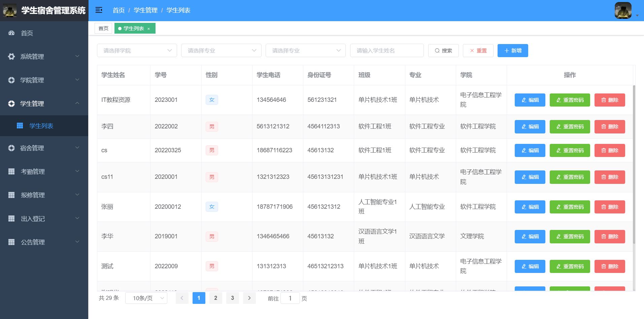Close the 学生列表 tab with its x icon
Viewport: 644px width, 319px height.
[148, 29]
